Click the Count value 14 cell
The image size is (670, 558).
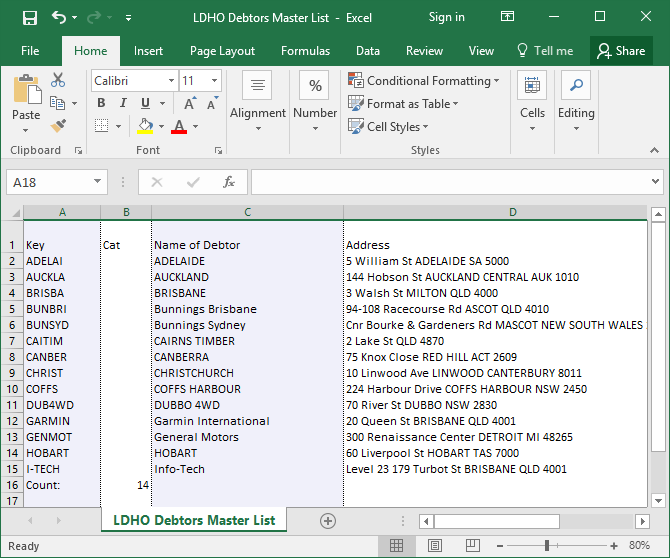(x=126, y=485)
